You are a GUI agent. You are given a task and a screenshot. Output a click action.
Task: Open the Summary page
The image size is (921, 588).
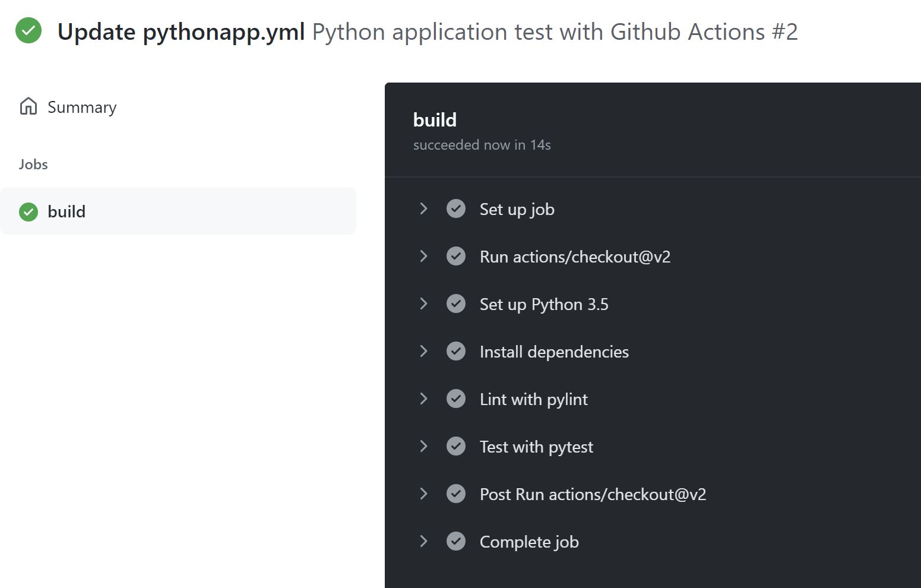(x=82, y=107)
